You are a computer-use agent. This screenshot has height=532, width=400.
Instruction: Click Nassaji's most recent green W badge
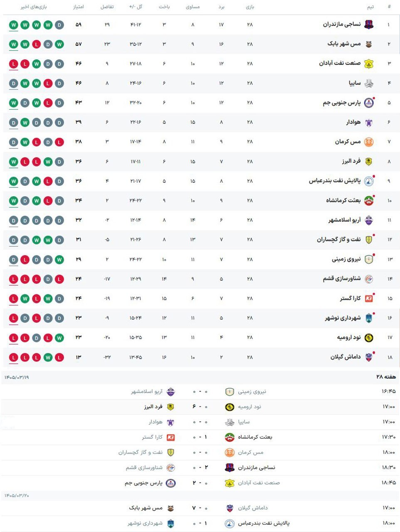click(x=13, y=25)
